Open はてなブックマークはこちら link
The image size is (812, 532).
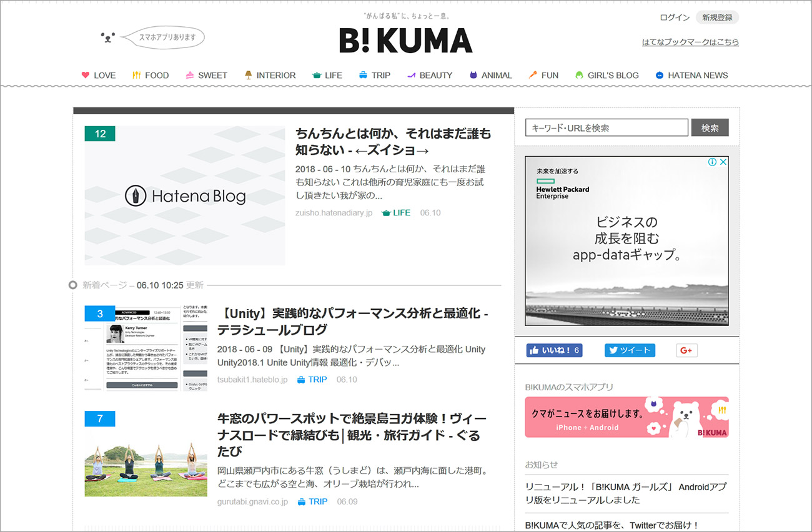click(x=690, y=42)
